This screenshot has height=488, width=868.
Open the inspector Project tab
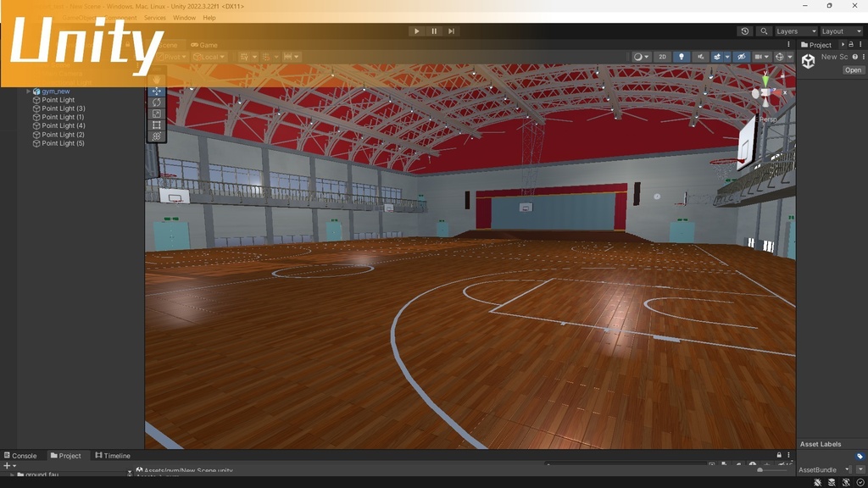click(x=816, y=45)
